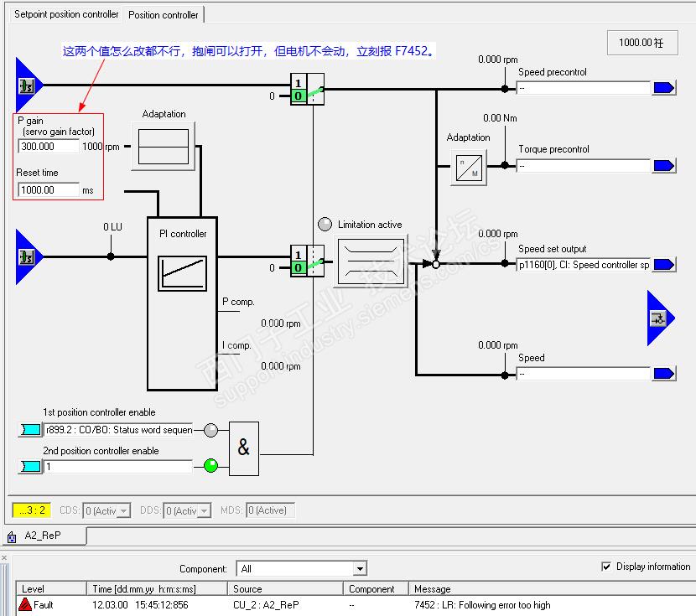
Task: Open 2nd position controller enable cyan connector
Action: pos(30,467)
